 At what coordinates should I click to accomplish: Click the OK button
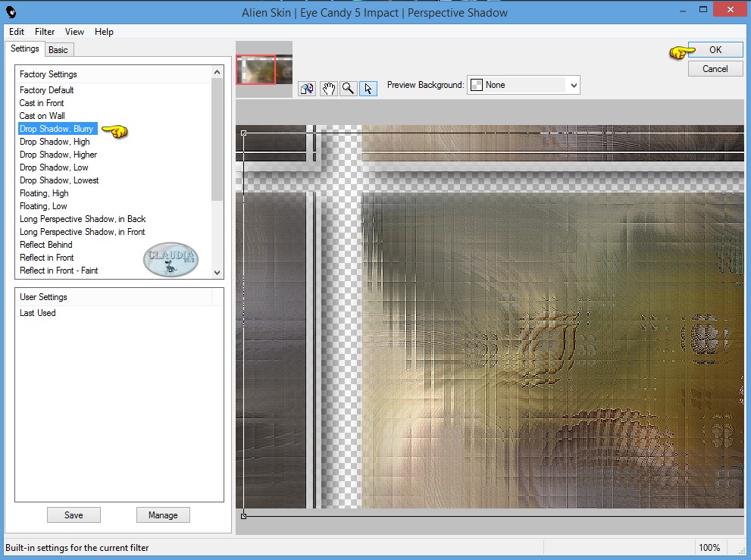pyautogui.click(x=715, y=50)
